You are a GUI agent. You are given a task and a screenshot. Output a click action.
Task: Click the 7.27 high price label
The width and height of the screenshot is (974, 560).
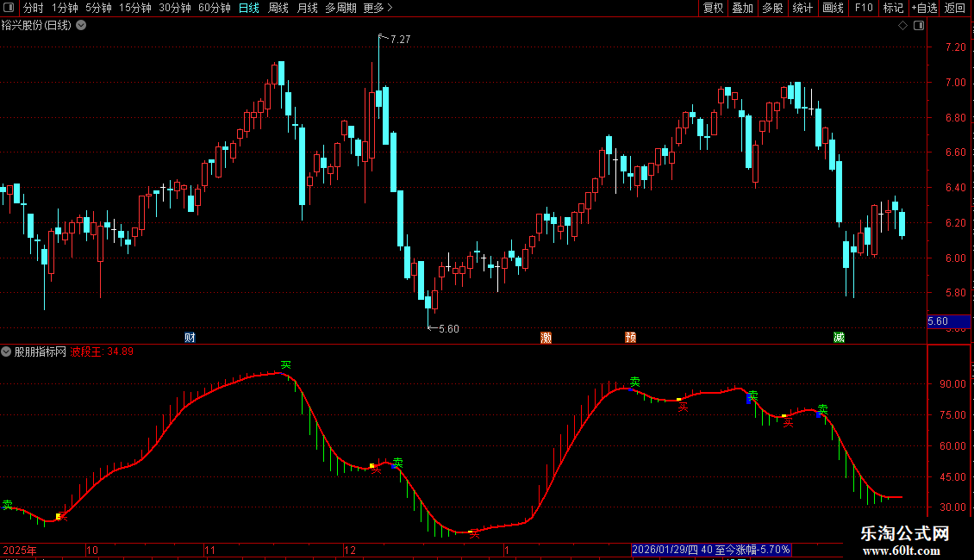coord(401,40)
